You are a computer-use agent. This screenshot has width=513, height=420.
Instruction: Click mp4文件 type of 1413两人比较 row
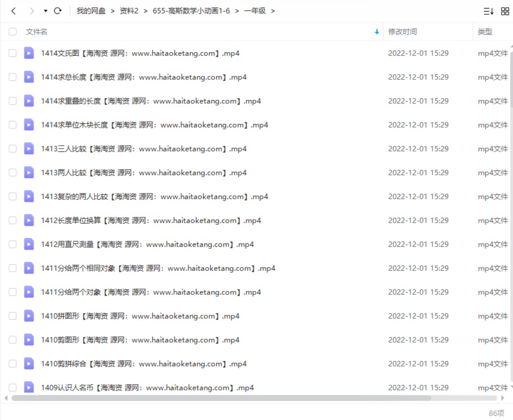[x=493, y=172]
